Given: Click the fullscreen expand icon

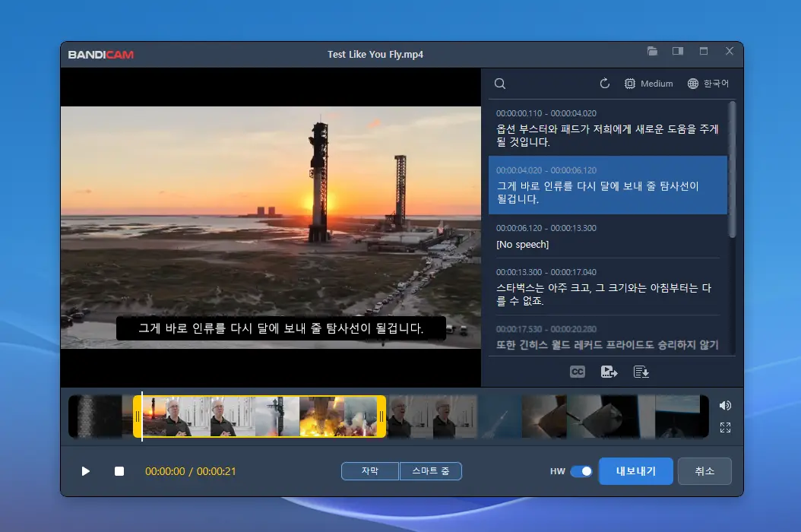Looking at the screenshot, I should [725, 427].
